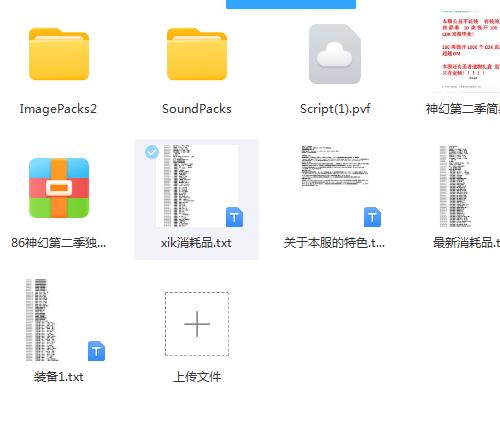The image size is (500, 435).
Task: Open the xik消耗品.txt preview thumbnail
Action: pos(197,186)
